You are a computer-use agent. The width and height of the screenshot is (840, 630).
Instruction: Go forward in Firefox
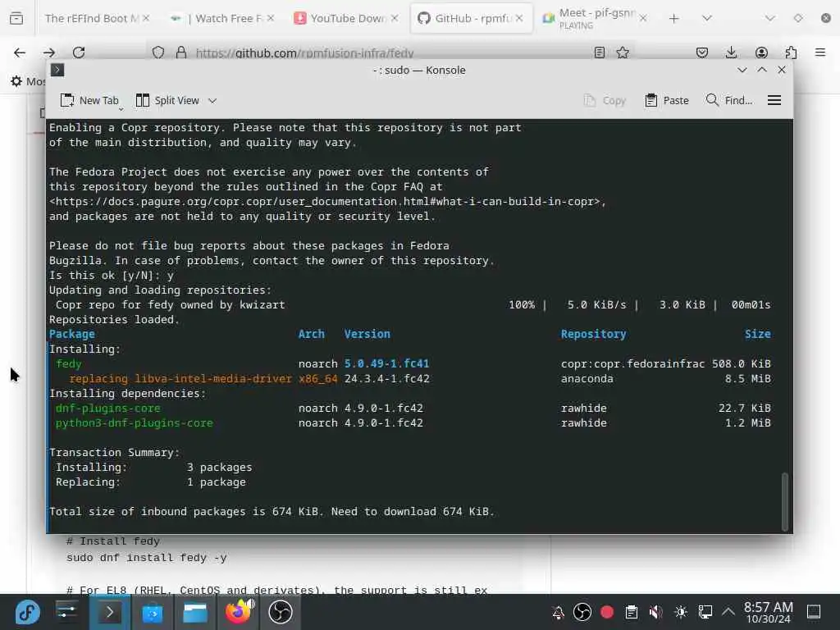coord(49,52)
